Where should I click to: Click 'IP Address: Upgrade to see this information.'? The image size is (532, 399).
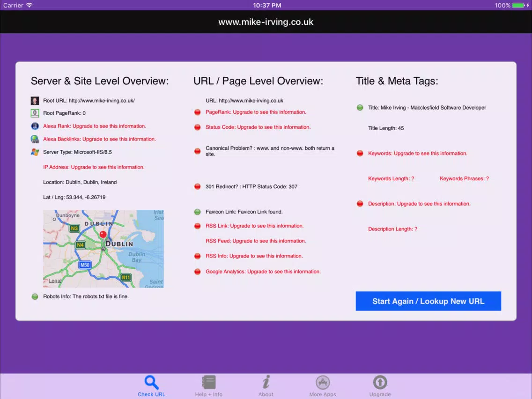pyautogui.click(x=94, y=167)
